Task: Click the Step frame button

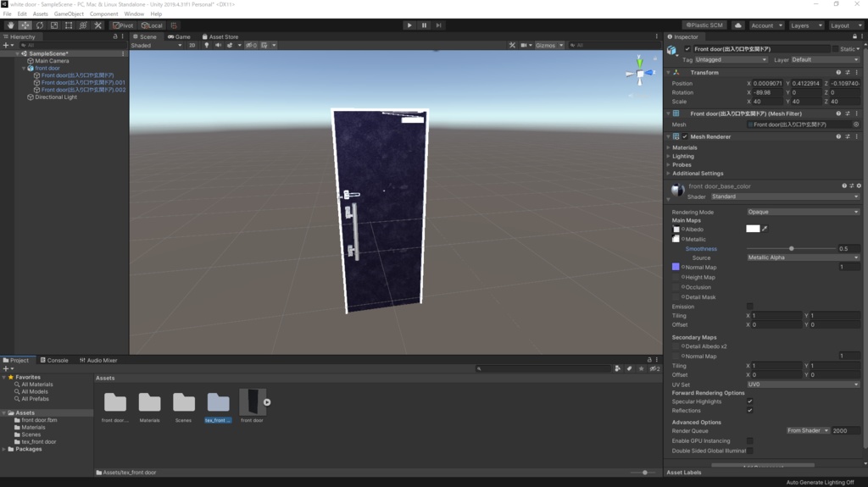Action: point(438,25)
